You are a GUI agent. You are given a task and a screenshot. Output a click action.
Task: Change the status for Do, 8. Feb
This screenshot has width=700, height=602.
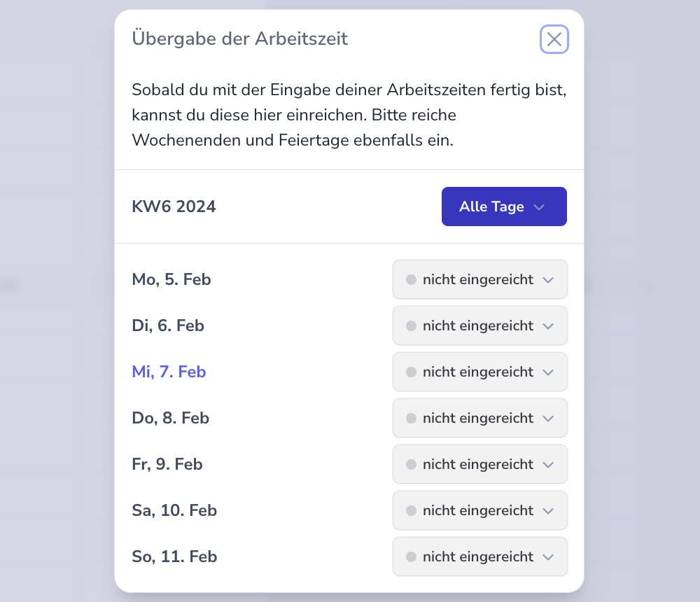[x=479, y=418]
